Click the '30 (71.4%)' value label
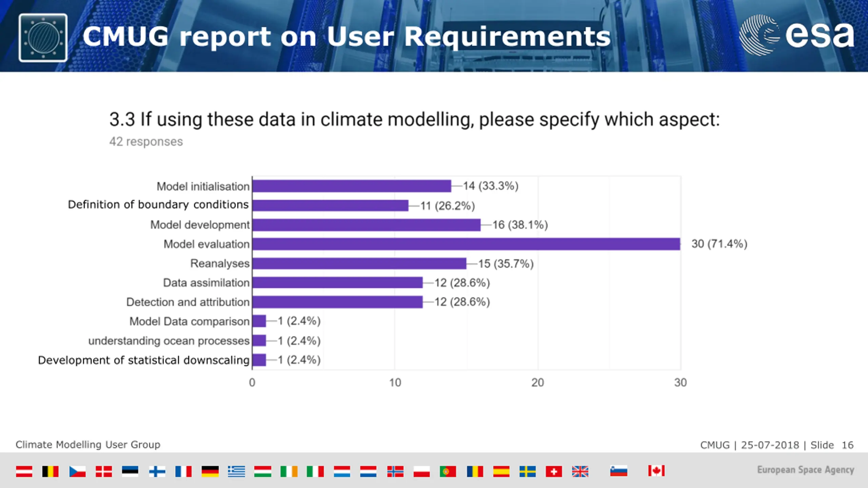This screenshot has height=488, width=868. tap(719, 244)
